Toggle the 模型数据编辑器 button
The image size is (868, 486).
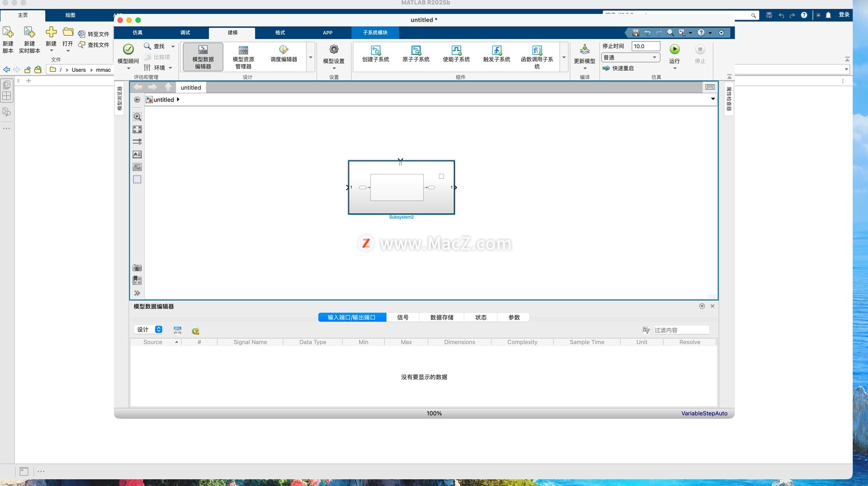click(203, 57)
